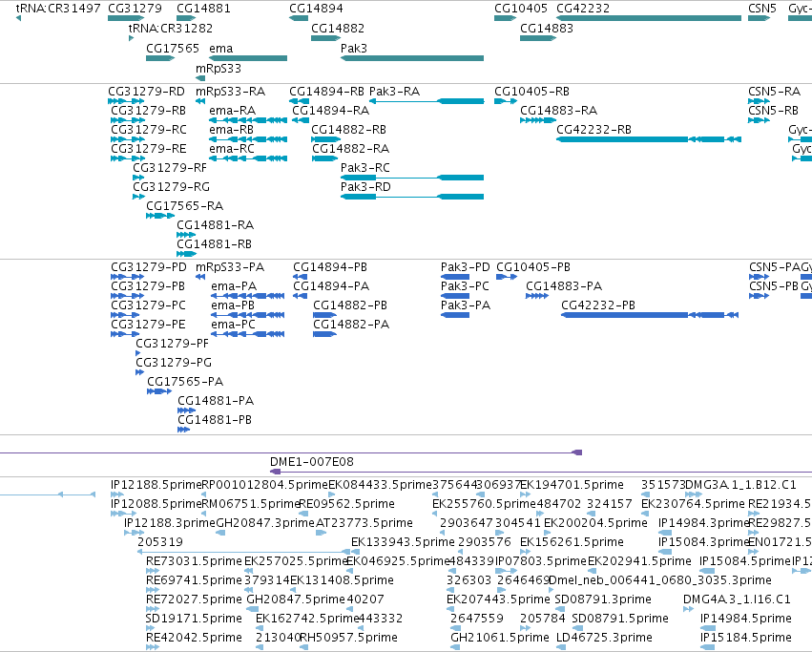
Task: Click the CG14883-RA transcript label
Action: [558, 111]
